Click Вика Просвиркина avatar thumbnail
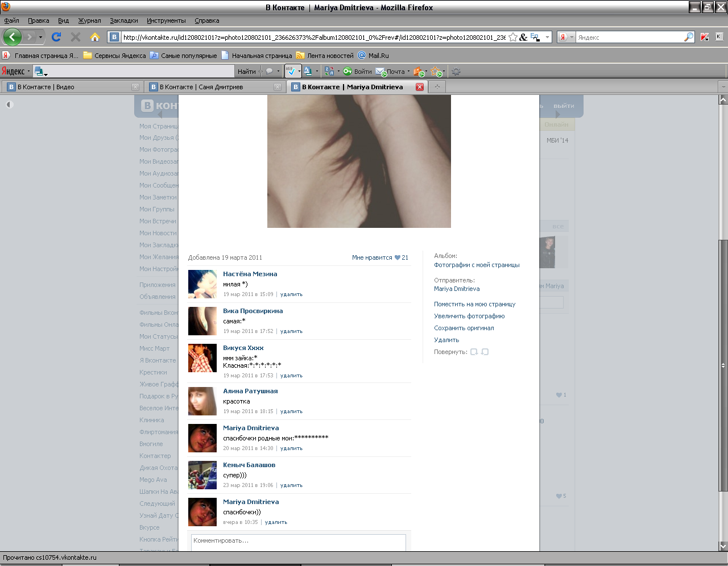The height and width of the screenshot is (566, 728). pos(202,321)
